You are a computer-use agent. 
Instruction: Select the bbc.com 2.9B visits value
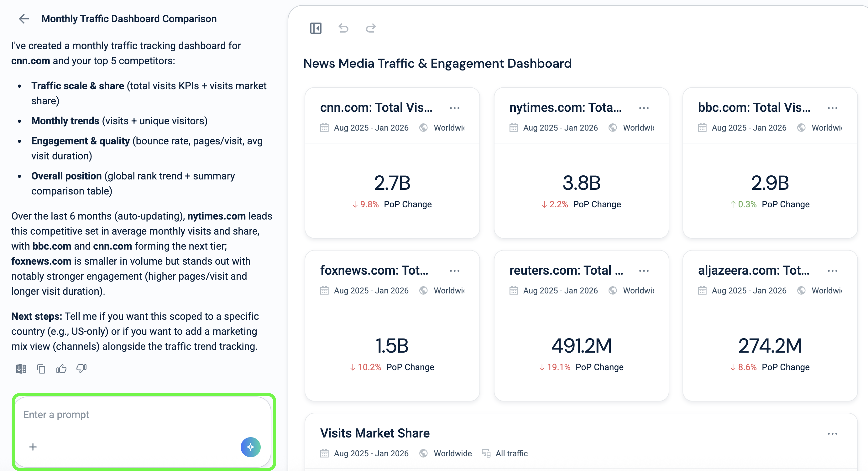(x=770, y=183)
